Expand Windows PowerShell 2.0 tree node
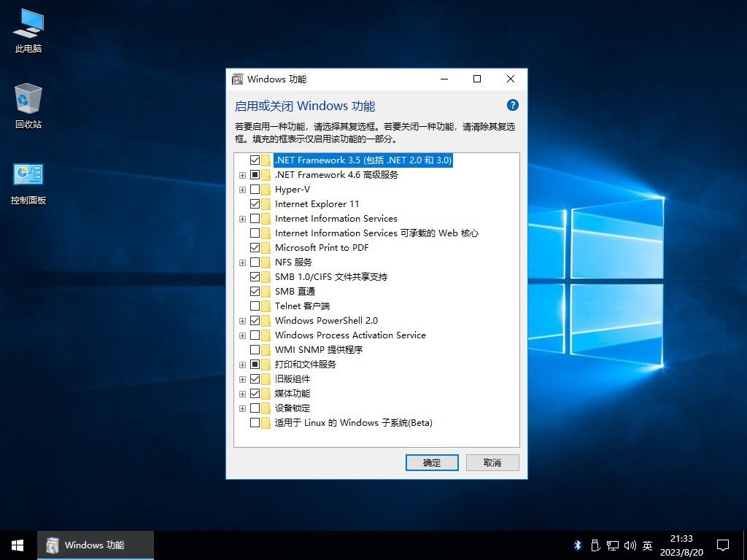Viewport: 747px width, 560px height. coord(242,321)
